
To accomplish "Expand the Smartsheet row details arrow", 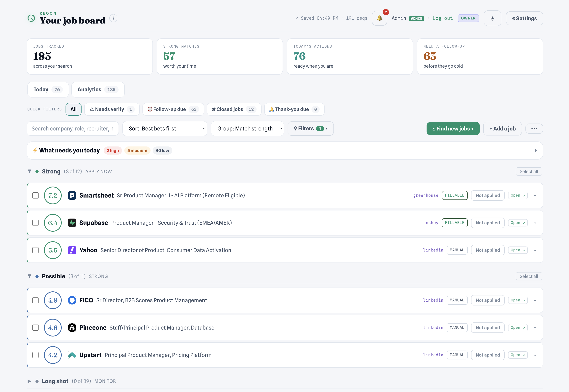I will coord(535,196).
